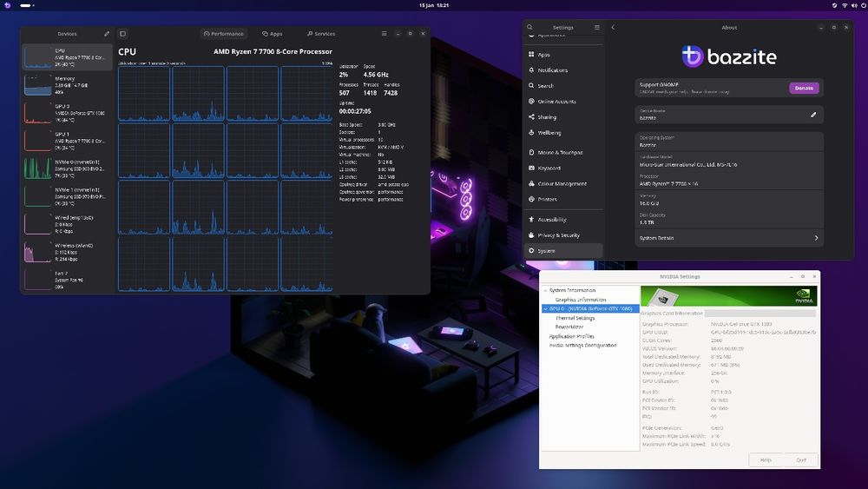Screen dimensions: 868x489
Task: Click the power icon in system tray
Action: [864, 5]
